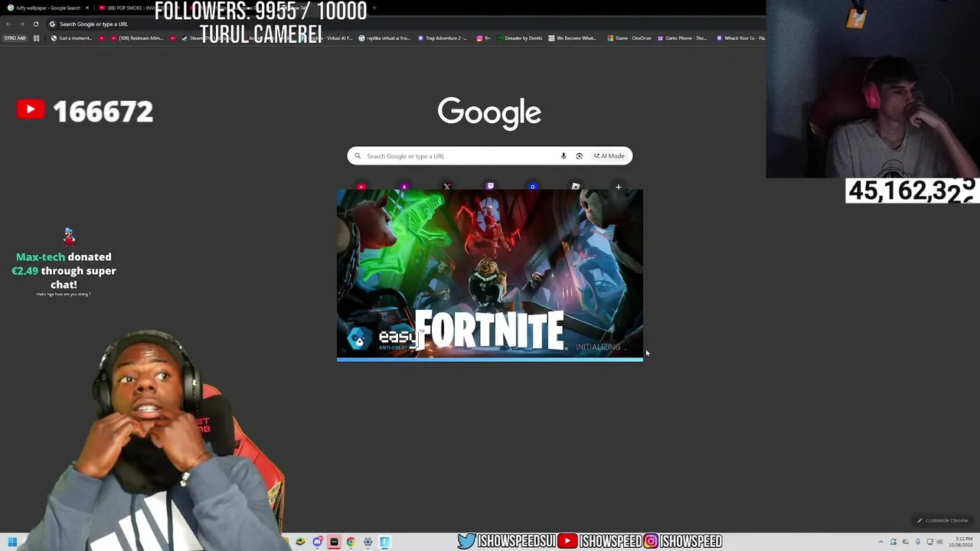The image size is (980, 551).
Task: Click the volume speaker tray icon
Action: click(939, 542)
